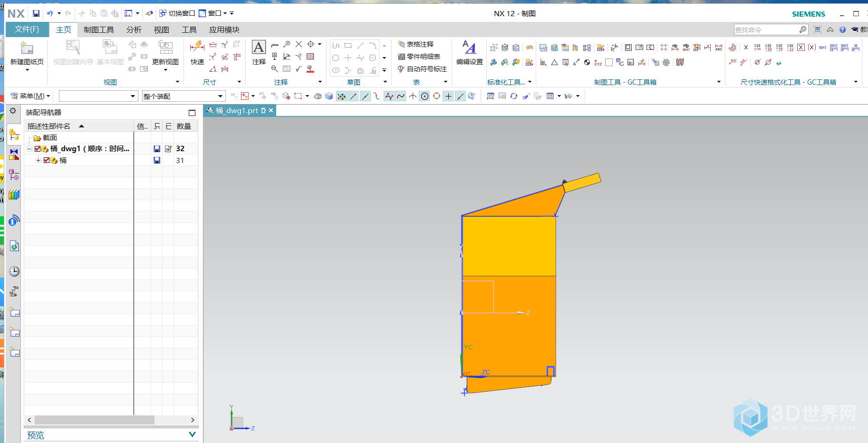Open the 文件(F) file menu
This screenshot has height=443, width=868.
[x=27, y=29]
